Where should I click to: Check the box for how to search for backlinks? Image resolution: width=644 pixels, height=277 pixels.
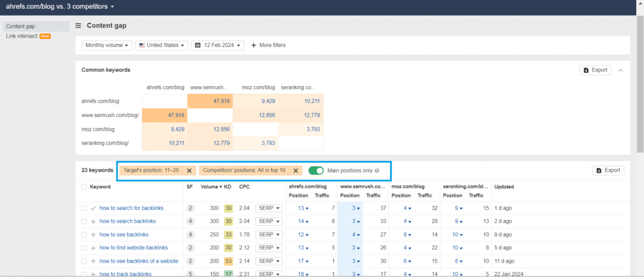coord(84,208)
